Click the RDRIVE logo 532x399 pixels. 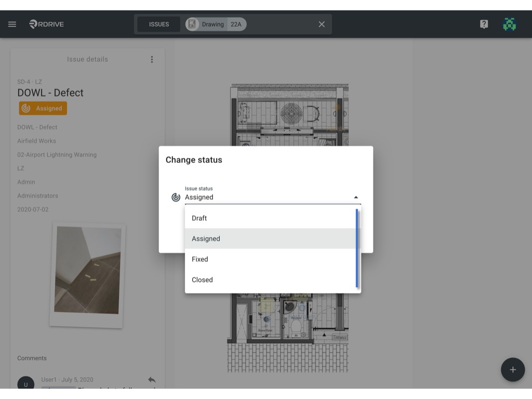[x=46, y=24]
